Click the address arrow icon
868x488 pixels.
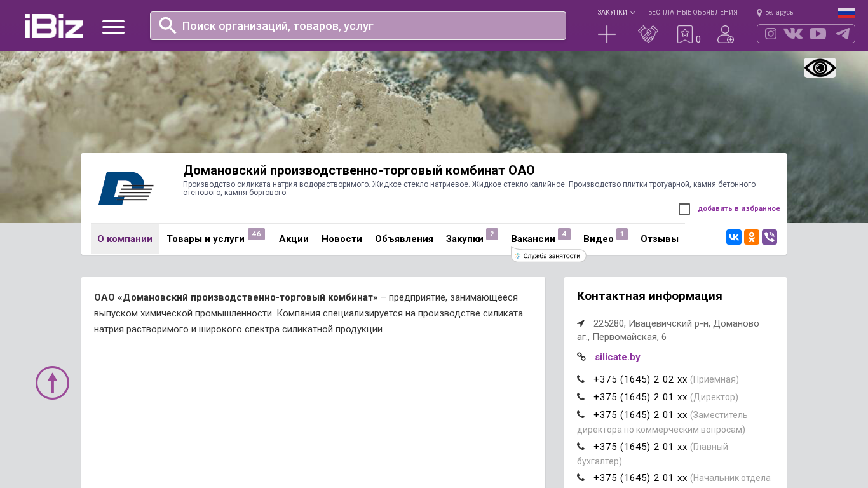[x=581, y=323]
